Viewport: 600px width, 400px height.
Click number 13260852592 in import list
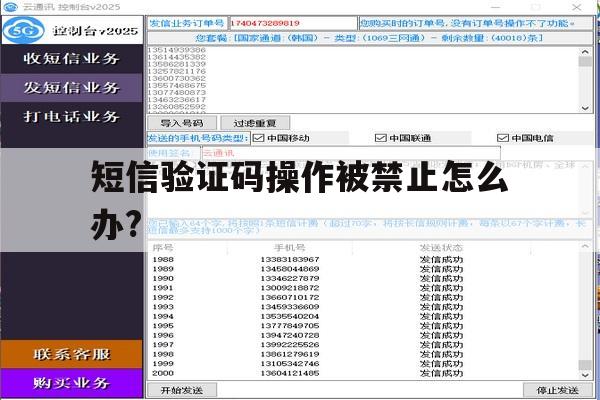tap(177, 106)
